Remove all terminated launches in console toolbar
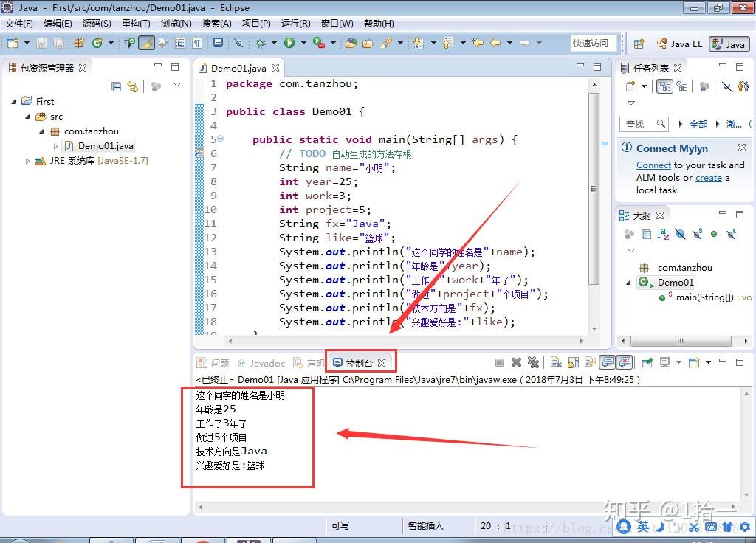This screenshot has height=543, width=756. tap(533, 361)
